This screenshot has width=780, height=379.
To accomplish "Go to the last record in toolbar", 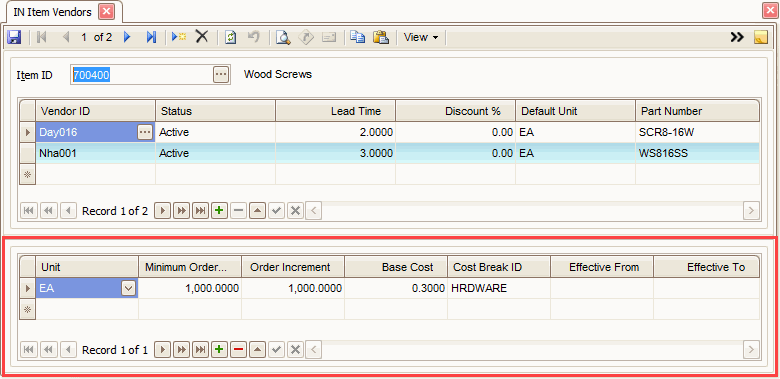I will [151, 37].
